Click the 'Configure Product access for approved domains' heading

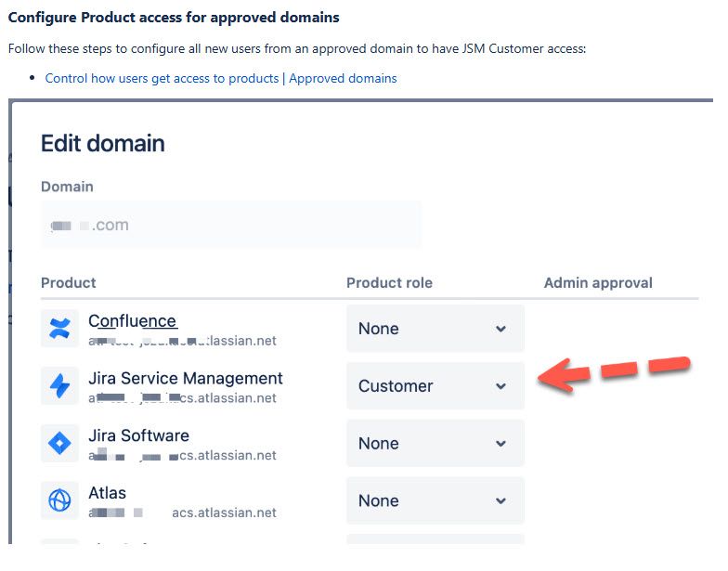pos(174,17)
